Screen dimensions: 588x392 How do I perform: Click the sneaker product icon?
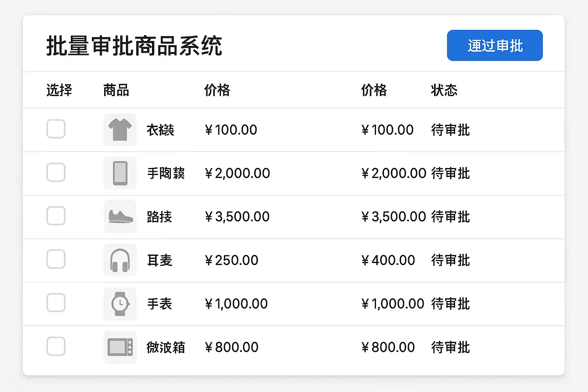[x=120, y=217]
